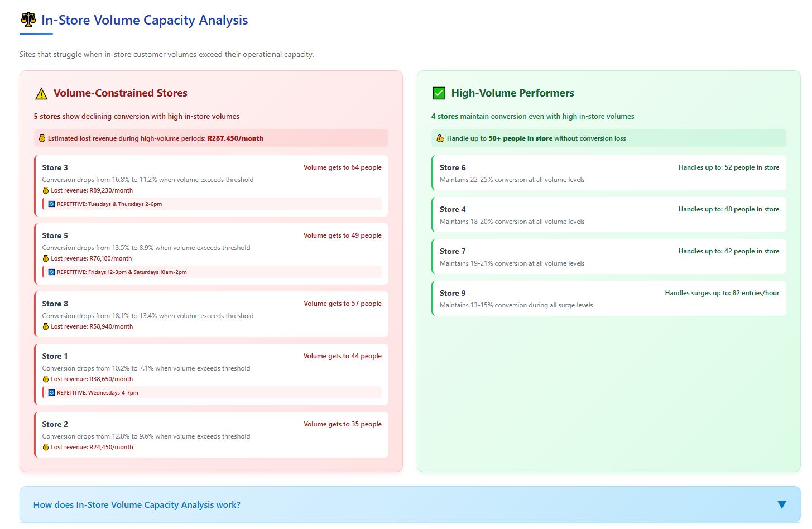This screenshot has height=529, width=812.
Task: Click the money bag icon in estimated lost revenue banner
Action: pos(42,138)
